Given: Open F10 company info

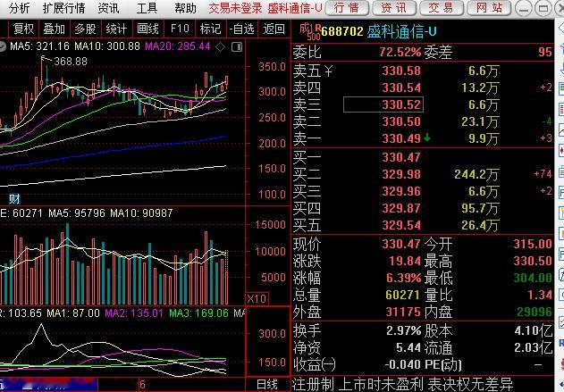Looking at the screenshot, I should click(x=180, y=29).
